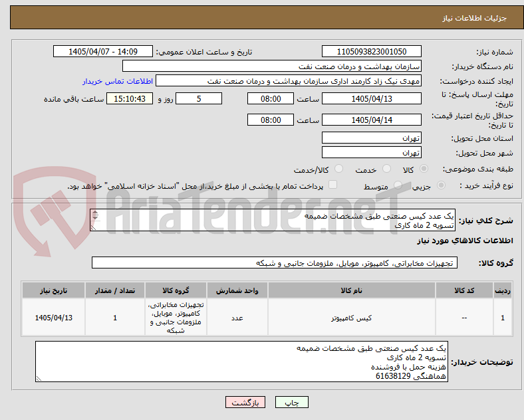524x420 pixels.
Task: Select the کالا/خدمت radio button
Action: click(339, 169)
